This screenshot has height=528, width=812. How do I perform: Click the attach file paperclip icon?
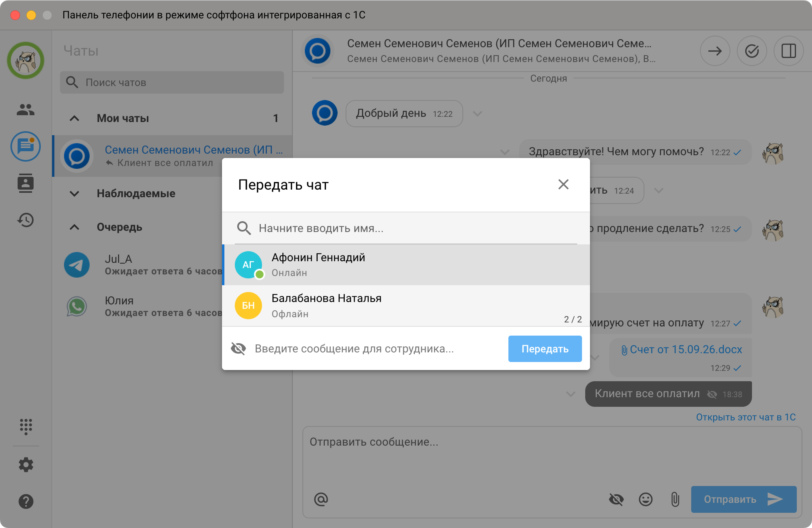[675, 499]
